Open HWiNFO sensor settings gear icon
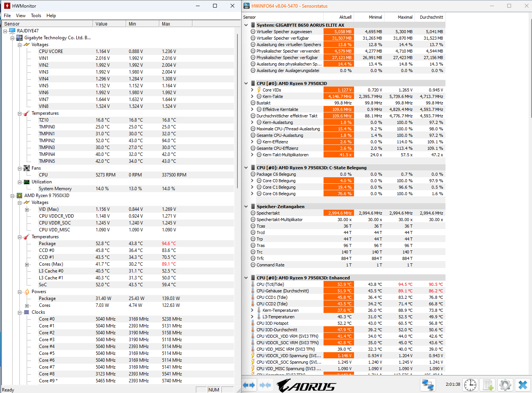The height and width of the screenshot is (393, 532). pos(505,385)
